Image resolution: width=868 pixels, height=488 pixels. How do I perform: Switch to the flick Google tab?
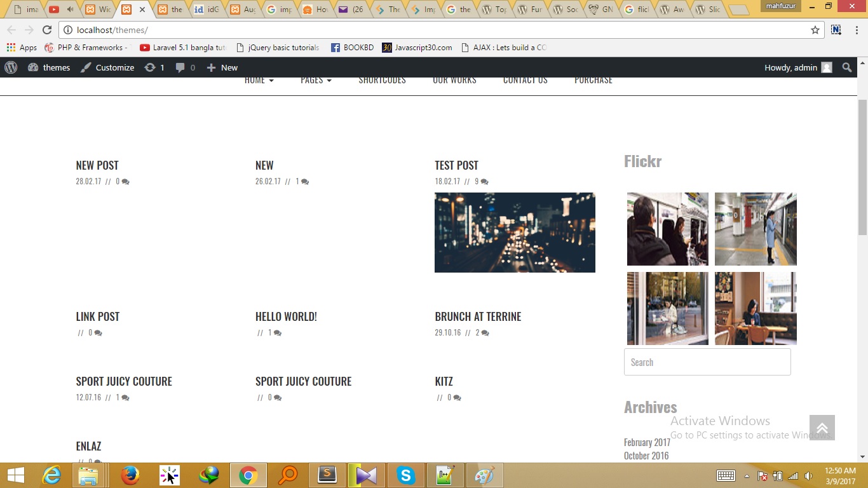[637, 10]
